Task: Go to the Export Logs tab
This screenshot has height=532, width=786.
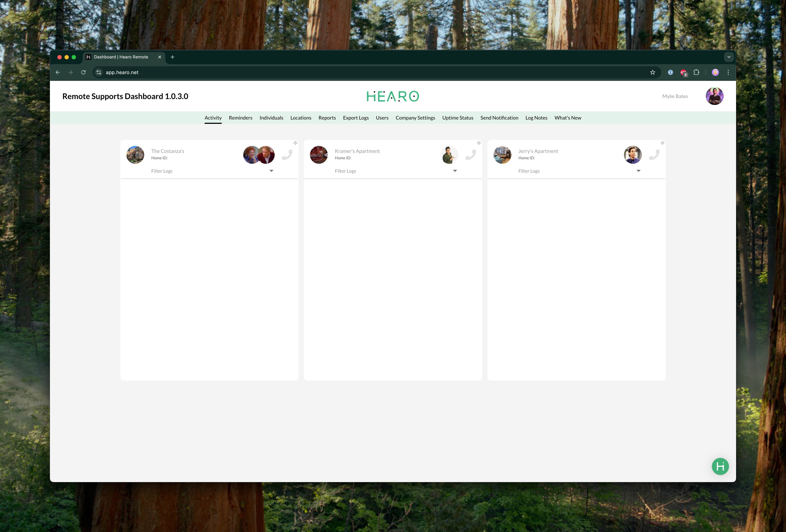Action: (x=356, y=118)
